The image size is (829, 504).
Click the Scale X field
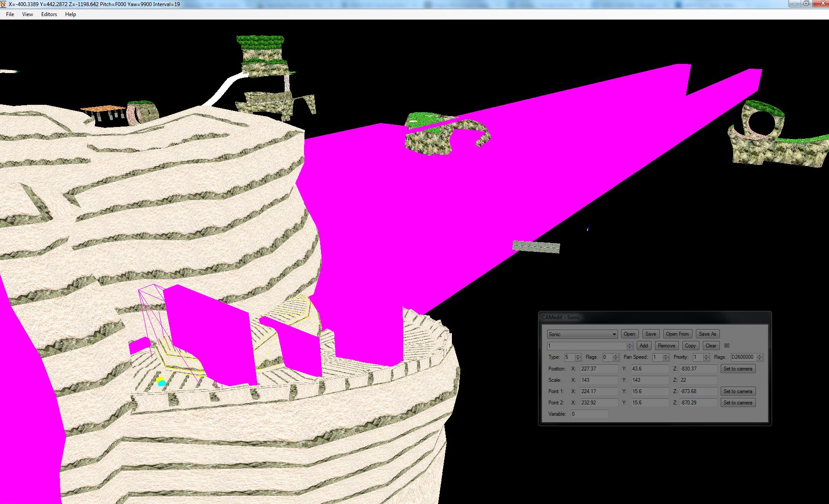click(x=599, y=380)
